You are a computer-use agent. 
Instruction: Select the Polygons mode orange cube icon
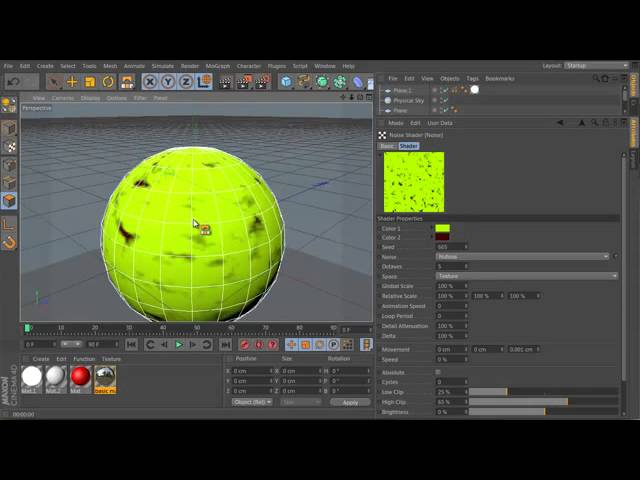9,200
